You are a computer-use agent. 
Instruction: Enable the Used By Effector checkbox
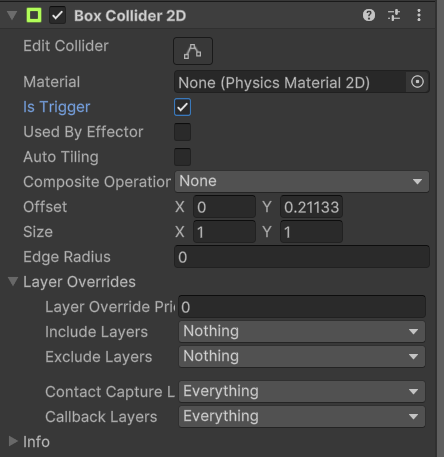click(x=182, y=132)
